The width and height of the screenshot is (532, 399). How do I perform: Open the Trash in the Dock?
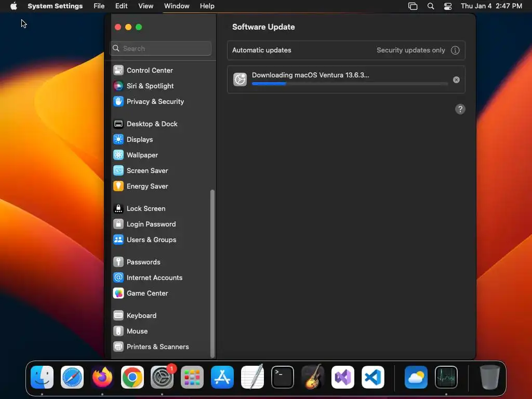click(489, 377)
